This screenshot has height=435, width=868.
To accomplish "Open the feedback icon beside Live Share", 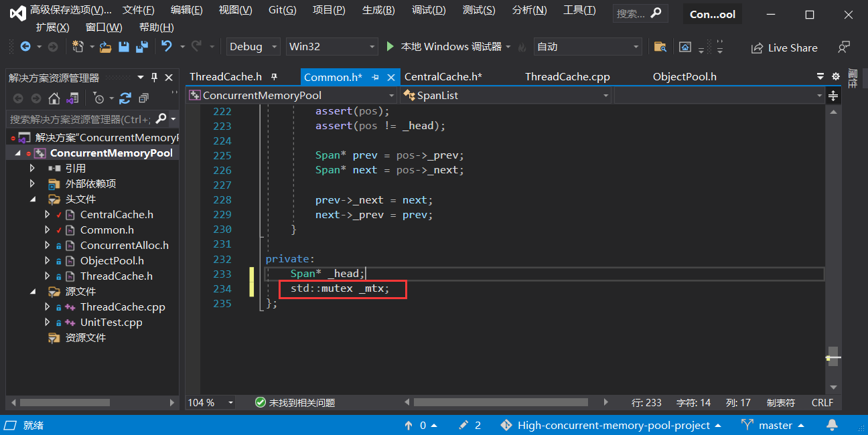I will 844,48.
